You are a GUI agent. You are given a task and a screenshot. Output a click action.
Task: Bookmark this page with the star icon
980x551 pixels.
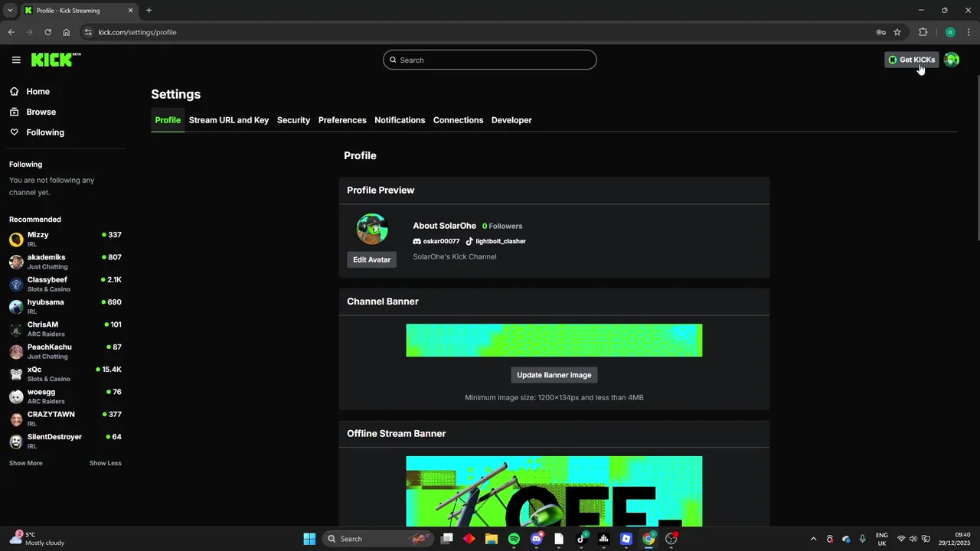897,32
